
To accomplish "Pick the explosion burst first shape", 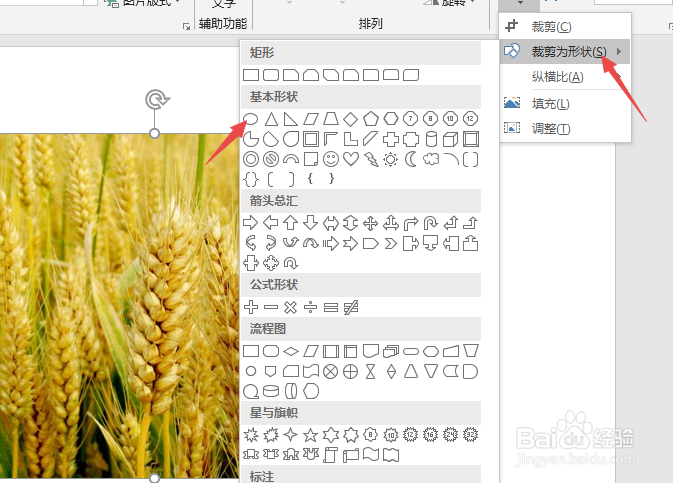I will [251, 435].
